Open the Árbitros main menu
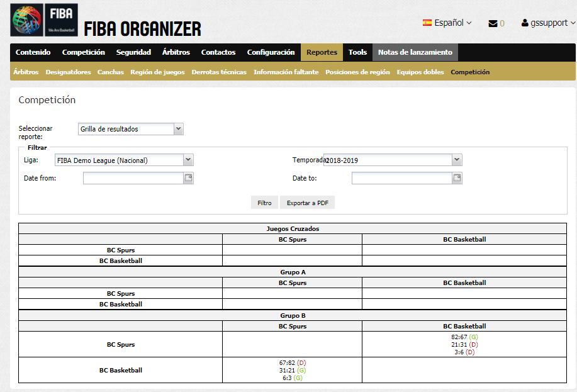Image resolution: width=577 pixels, height=392 pixels. tap(176, 52)
